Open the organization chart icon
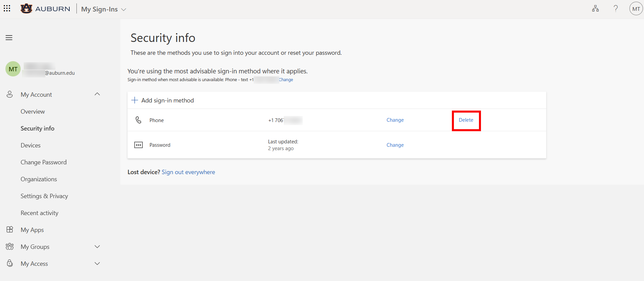The height and width of the screenshot is (281, 644). 595,8
